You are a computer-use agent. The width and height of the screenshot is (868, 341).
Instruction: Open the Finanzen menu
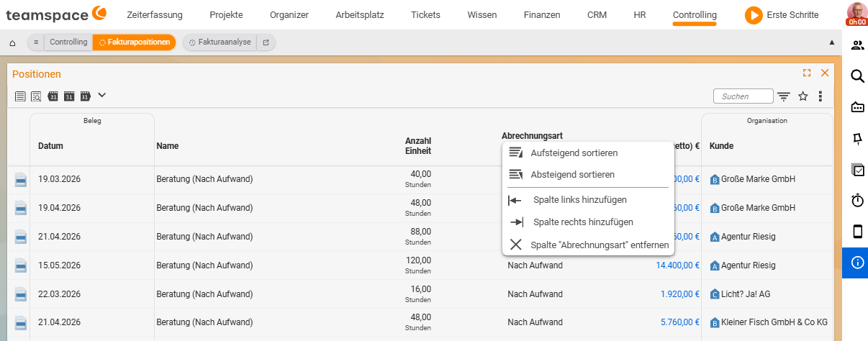click(542, 14)
